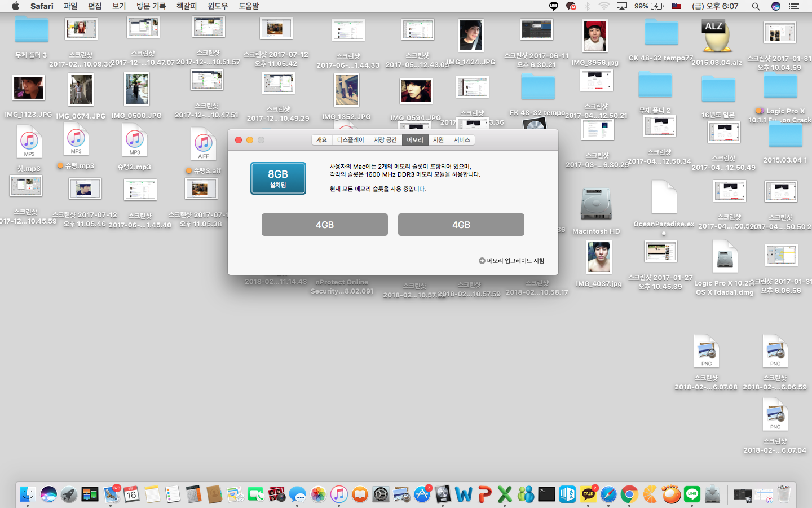Open the input source flag menu
The image size is (812, 508).
tap(677, 6)
